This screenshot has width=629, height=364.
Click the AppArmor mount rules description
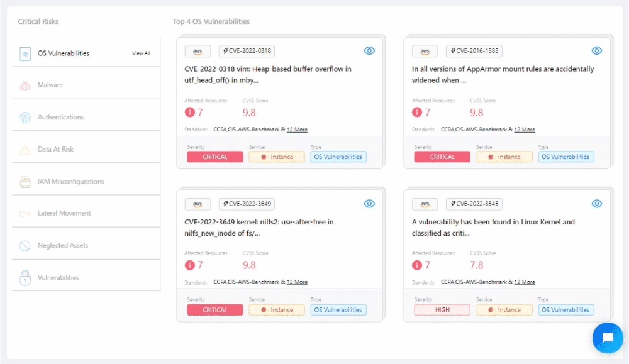[x=503, y=75]
